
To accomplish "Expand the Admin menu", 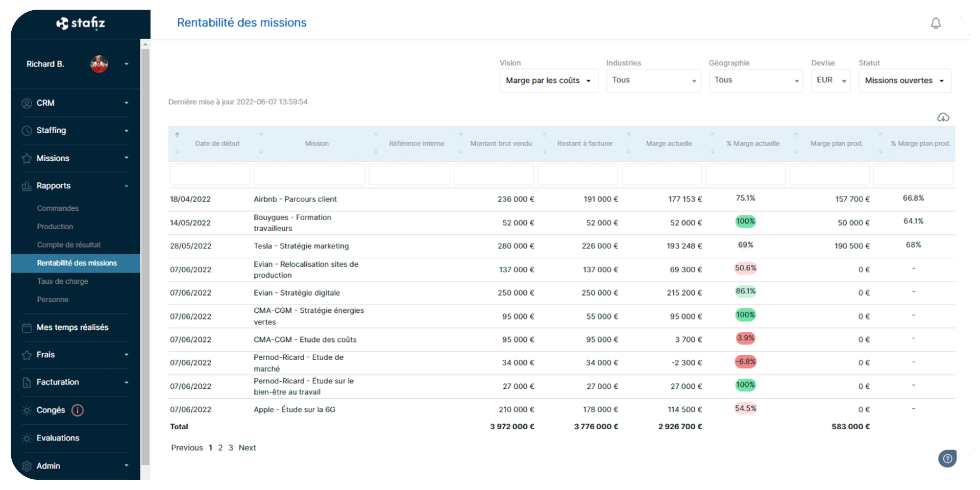I will (x=127, y=465).
